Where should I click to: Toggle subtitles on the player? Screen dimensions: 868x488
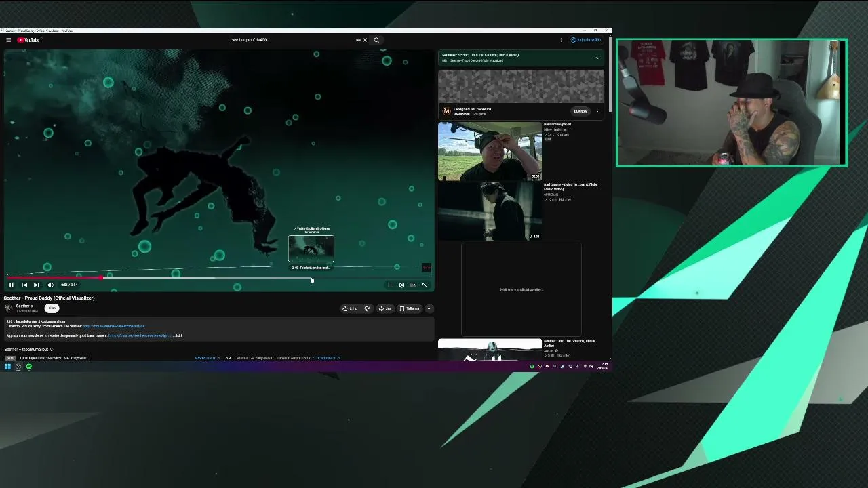click(x=390, y=285)
